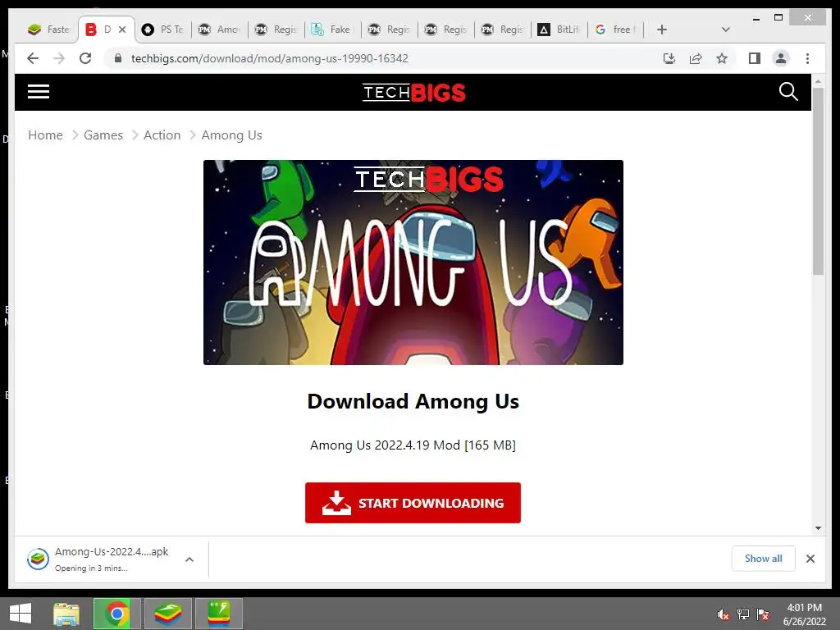Open the Windows Start button
840x630 pixels.
click(21, 614)
